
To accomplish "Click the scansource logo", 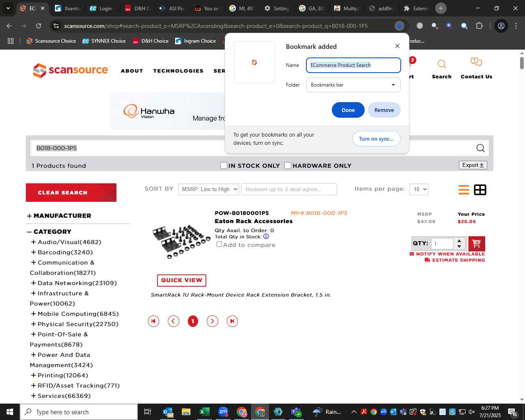I will click(71, 70).
